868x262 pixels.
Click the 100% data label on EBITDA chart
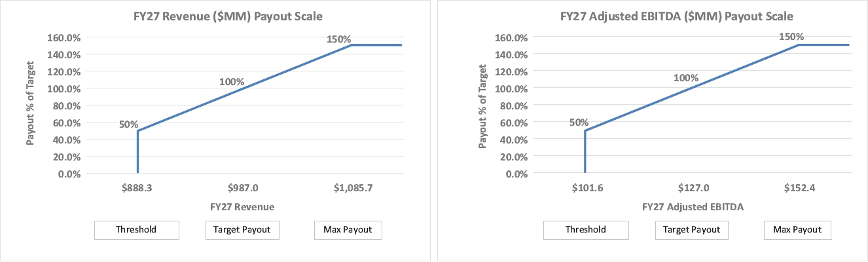click(686, 78)
